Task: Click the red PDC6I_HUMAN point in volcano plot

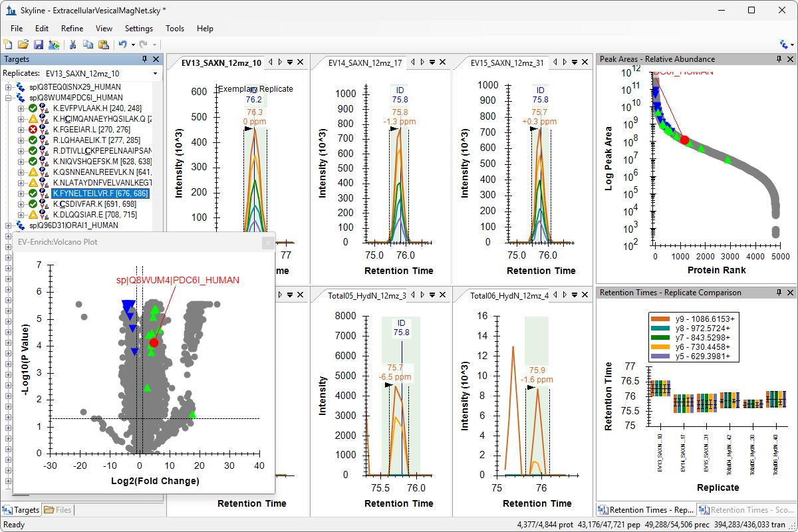Action: click(x=154, y=342)
